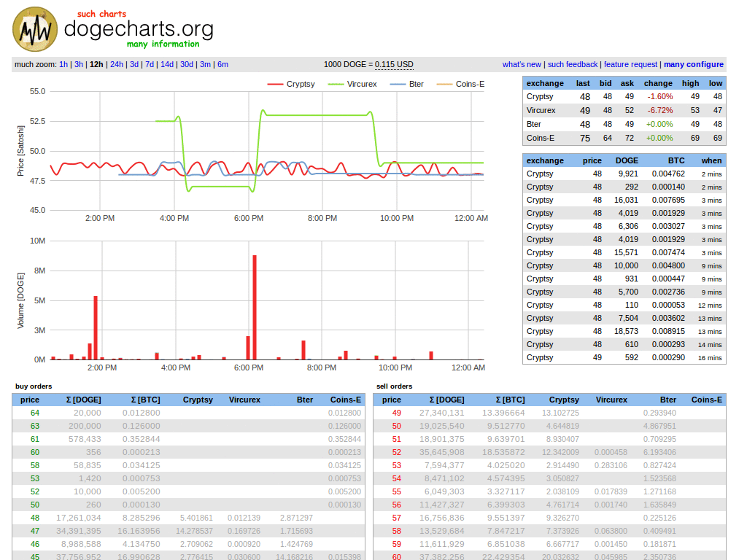Click the dogecharts coin logo icon
The width and height of the screenshot is (747, 560).
pos(35,29)
